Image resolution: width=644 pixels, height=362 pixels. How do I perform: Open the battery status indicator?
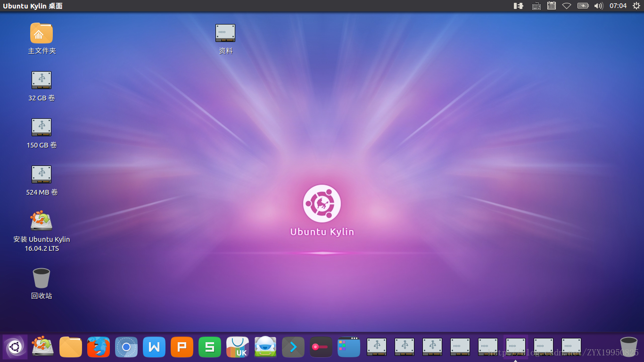[x=583, y=6]
